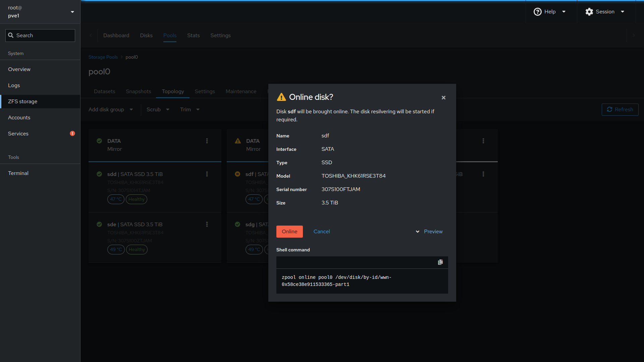Open kebab menu for sdd disk

pos(207,174)
